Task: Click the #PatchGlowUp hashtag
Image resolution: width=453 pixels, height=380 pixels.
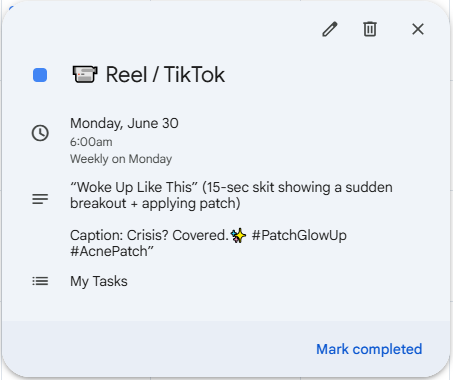Action: click(299, 235)
